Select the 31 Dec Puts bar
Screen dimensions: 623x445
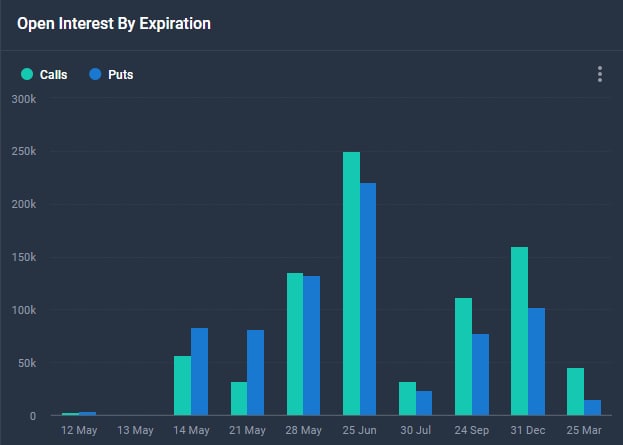coord(536,361)
